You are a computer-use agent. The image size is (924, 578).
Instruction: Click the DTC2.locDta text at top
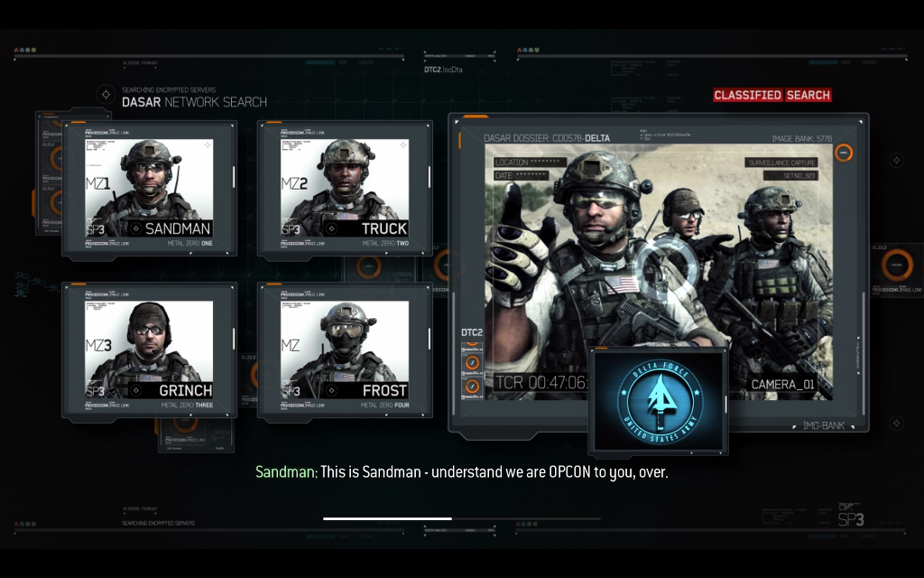pyautogui.click(x=443, y=70)
